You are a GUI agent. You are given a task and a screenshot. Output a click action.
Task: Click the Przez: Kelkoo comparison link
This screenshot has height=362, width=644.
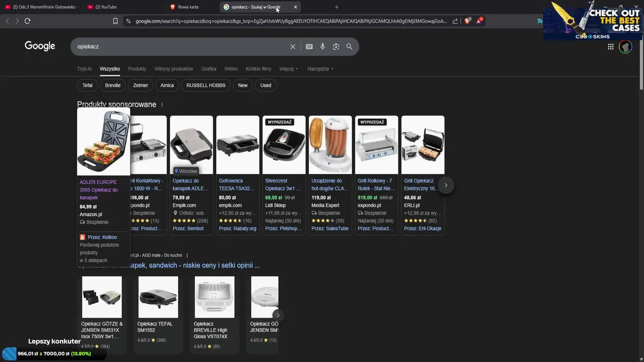click(102, 237)
